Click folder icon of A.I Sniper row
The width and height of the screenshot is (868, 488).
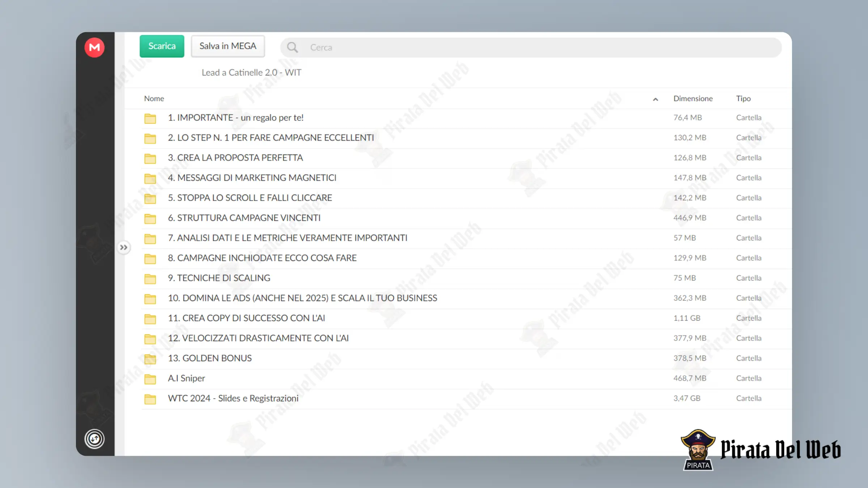click(150, 379)
